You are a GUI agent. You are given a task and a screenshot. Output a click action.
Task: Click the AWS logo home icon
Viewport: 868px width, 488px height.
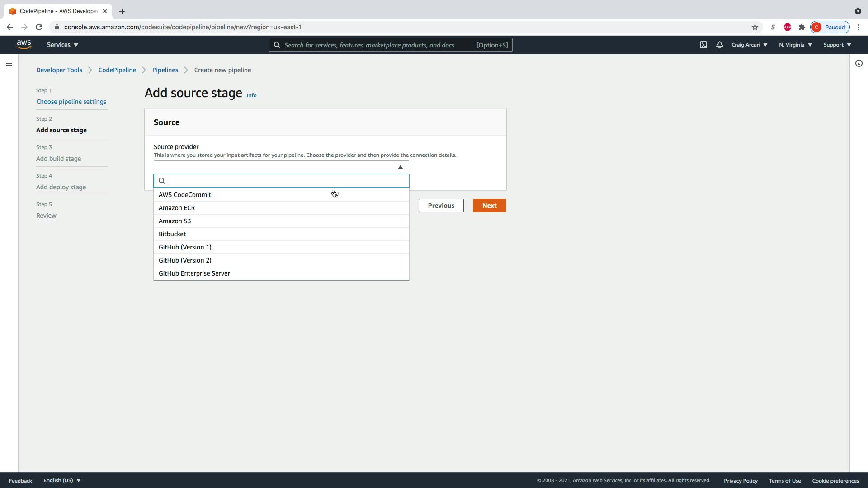coord(24,44)
